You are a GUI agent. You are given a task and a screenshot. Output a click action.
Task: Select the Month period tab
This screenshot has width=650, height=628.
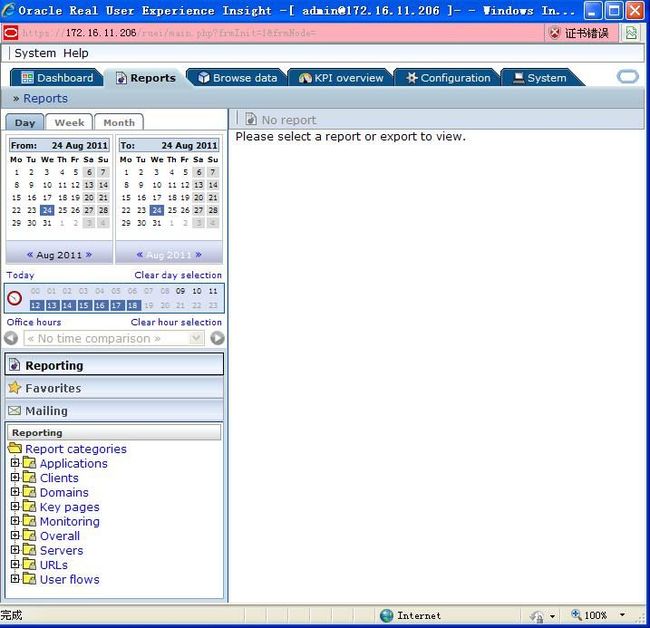[119, 122]
